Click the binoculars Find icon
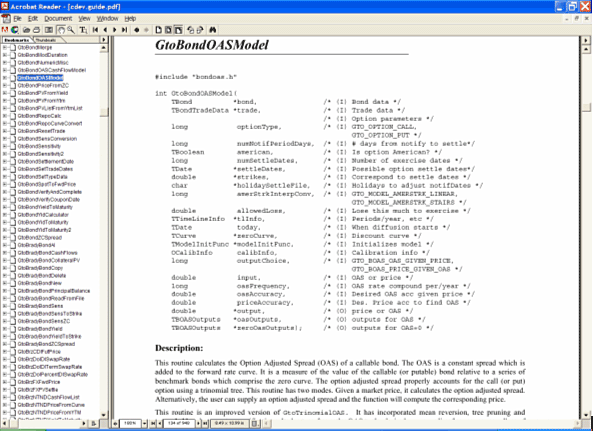The width and height of the screenshot is (593, 431). pos(213,30)
